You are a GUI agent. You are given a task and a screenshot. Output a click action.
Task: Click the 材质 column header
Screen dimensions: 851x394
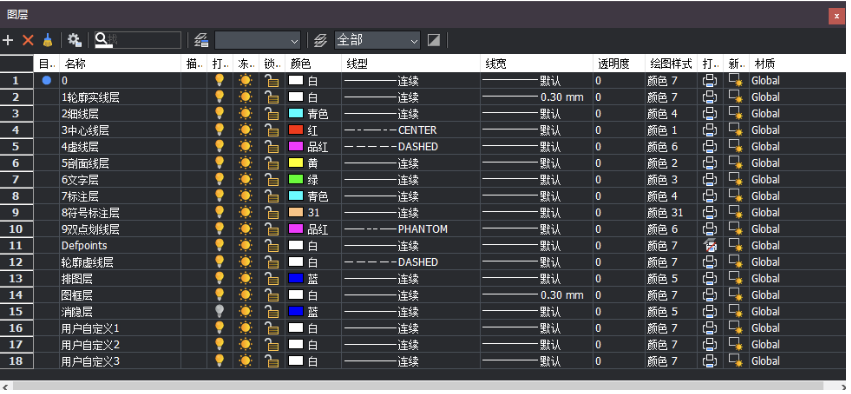click(x=797, y=64)
